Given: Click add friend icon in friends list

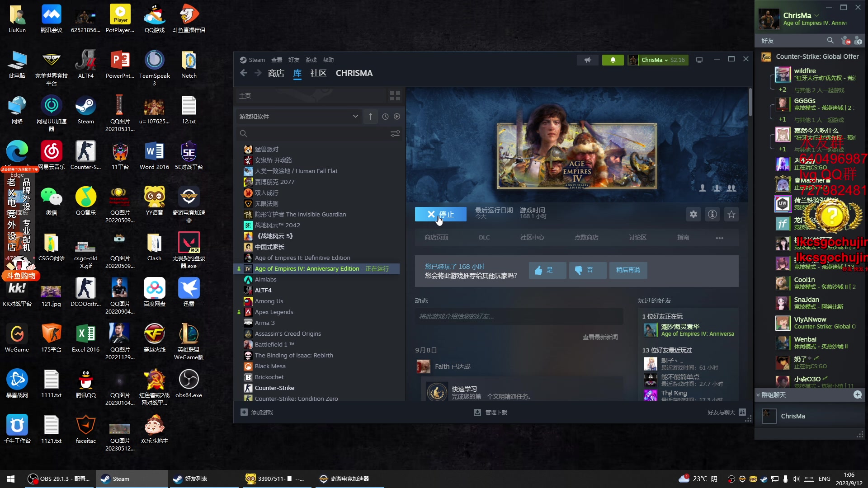Looking at the screenshot, I should click(x=858, y=41).
